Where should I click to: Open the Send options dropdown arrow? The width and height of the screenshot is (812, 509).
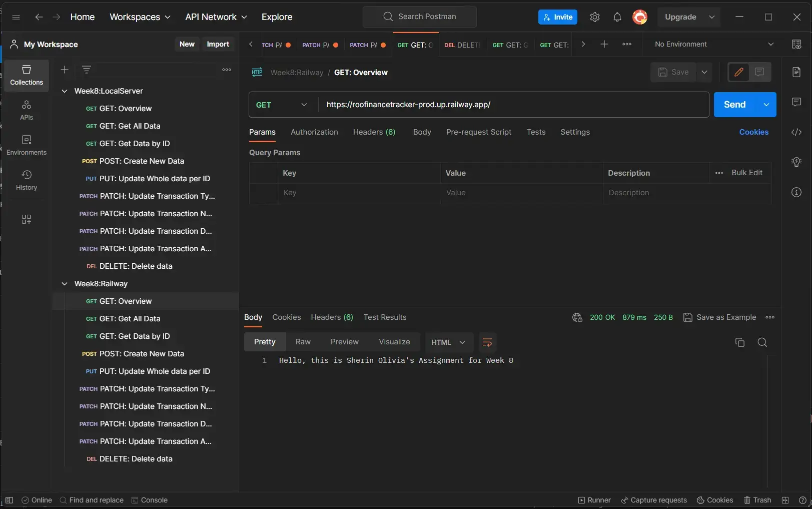click(x=766, y=105)
